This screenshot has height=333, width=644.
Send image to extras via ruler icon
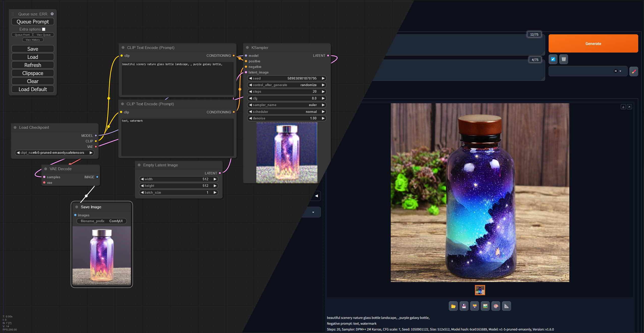coord(506,306)
